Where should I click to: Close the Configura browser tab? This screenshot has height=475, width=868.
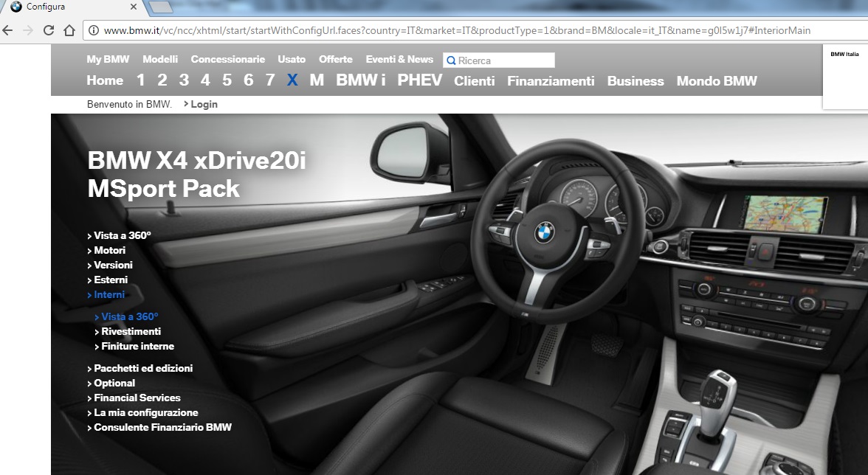click(x=134, y=7)
